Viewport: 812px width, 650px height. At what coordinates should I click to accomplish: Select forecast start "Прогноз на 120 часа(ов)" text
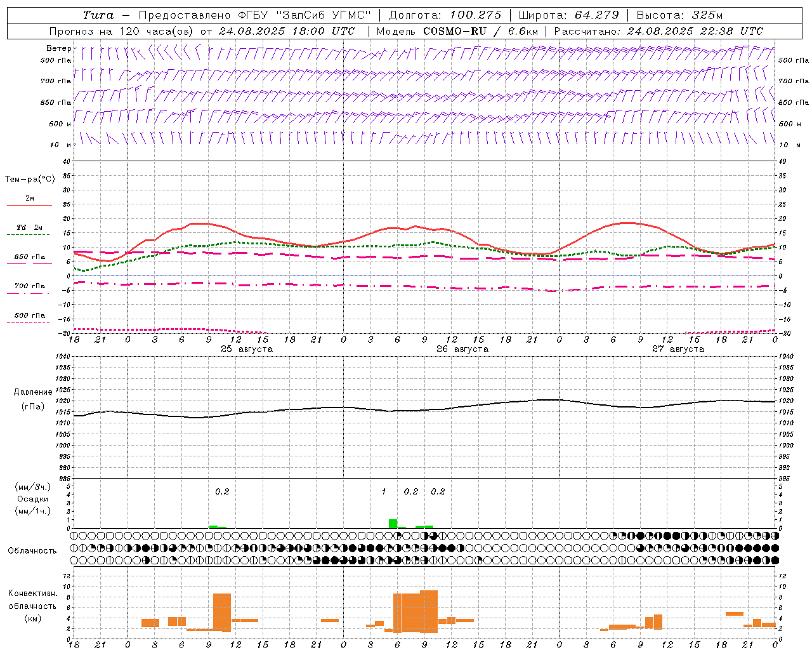122,31
